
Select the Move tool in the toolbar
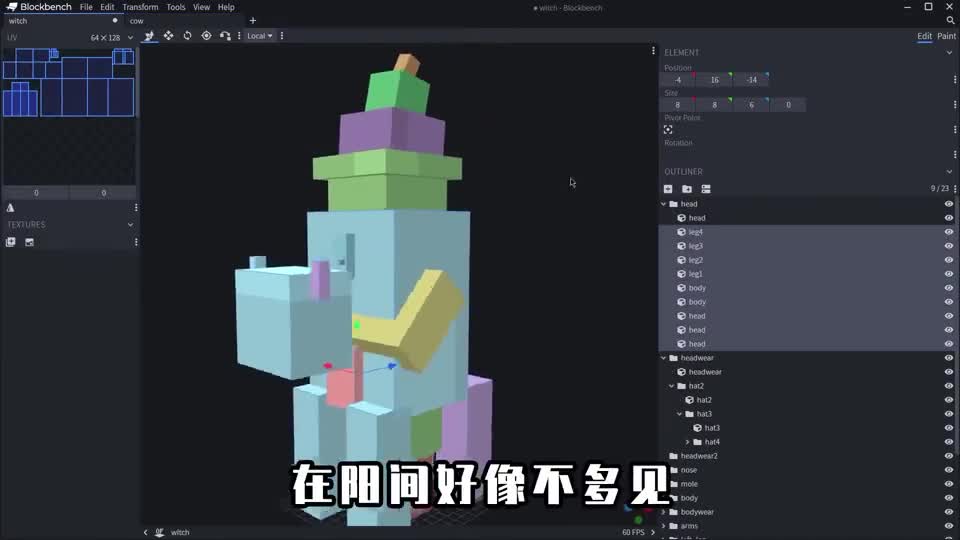click(149, 36)
